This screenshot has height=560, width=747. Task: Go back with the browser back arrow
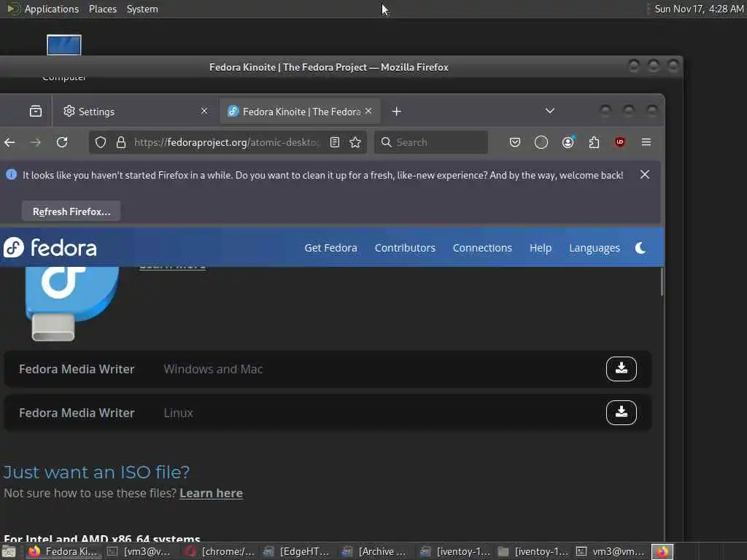9,142
